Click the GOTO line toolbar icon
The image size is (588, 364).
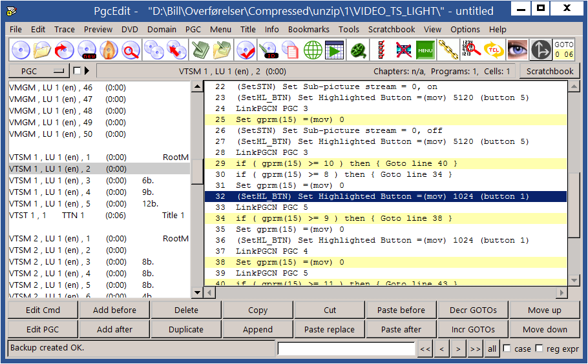pos(563,50)
